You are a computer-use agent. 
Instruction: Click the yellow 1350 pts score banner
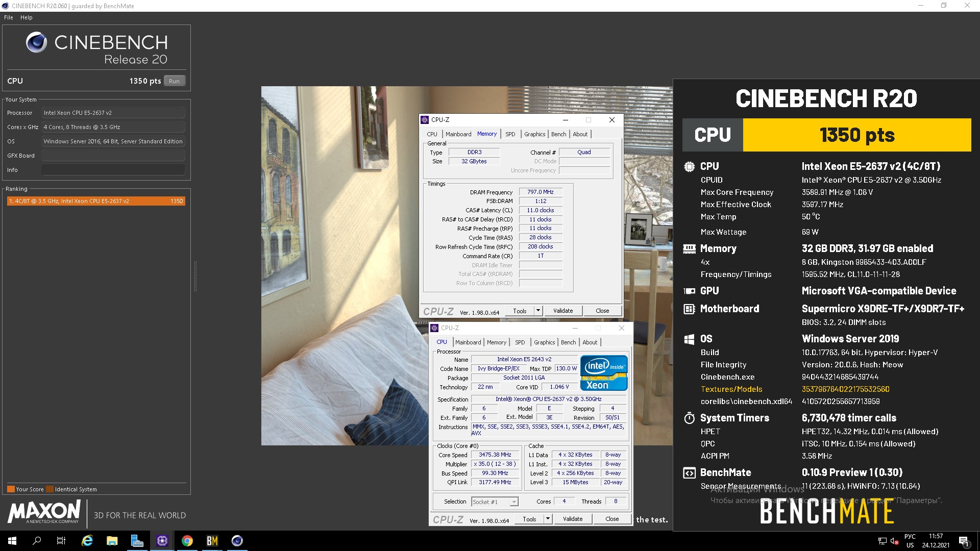857,135
